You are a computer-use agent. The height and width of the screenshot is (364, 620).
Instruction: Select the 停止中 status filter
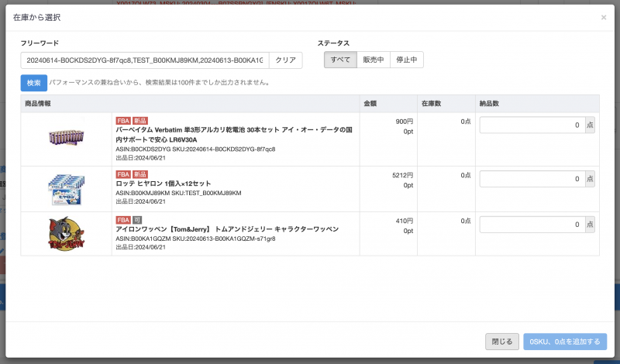[406, 60]
